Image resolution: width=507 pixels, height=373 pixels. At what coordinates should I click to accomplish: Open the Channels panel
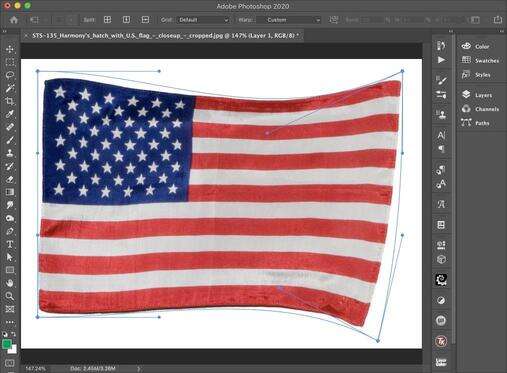pyautogui.click(x=480, y=109)
